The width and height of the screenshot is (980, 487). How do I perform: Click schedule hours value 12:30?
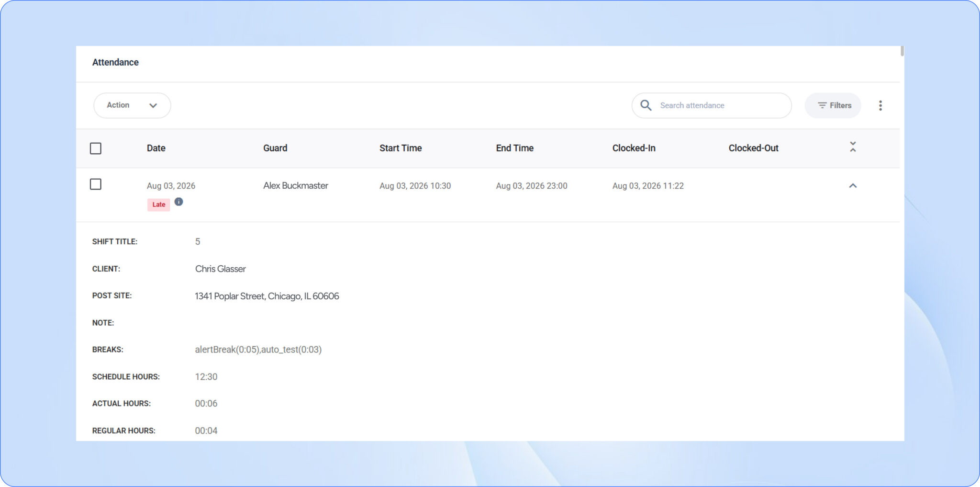click(206, 377)
